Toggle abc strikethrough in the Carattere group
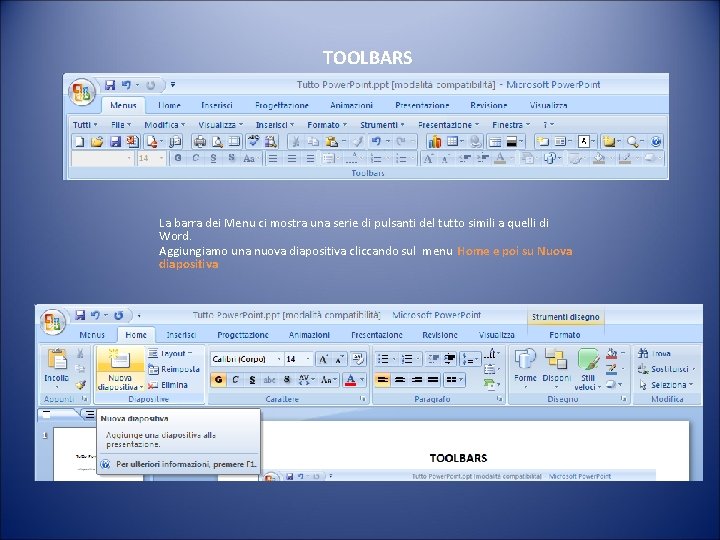The image size is (720, 540). (270, 380)
